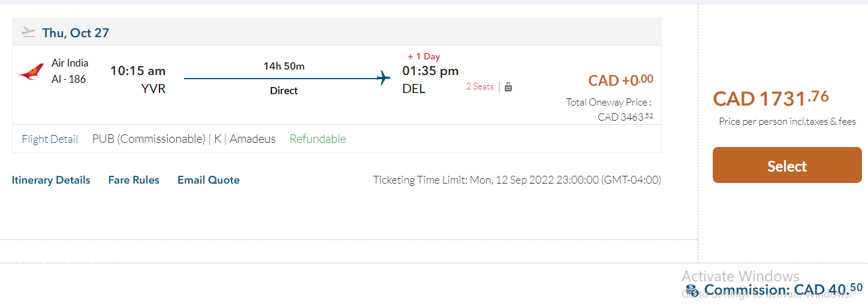Click the coins icon beside Commission

(692, 291)
